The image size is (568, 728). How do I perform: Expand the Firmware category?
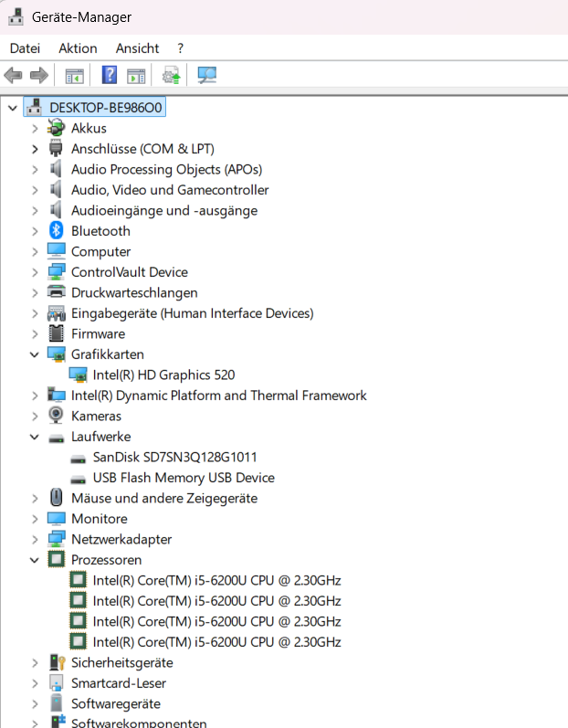coord(35,334)
